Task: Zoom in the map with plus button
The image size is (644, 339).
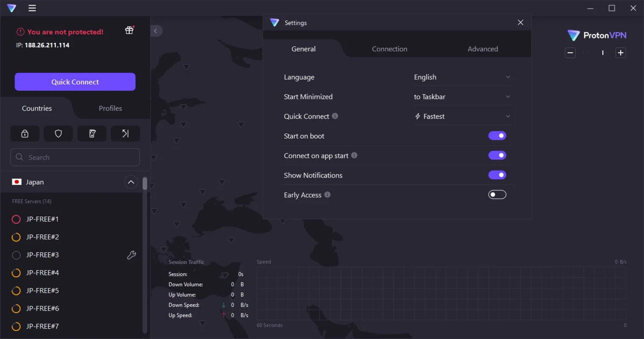Action: click(621, 53)
